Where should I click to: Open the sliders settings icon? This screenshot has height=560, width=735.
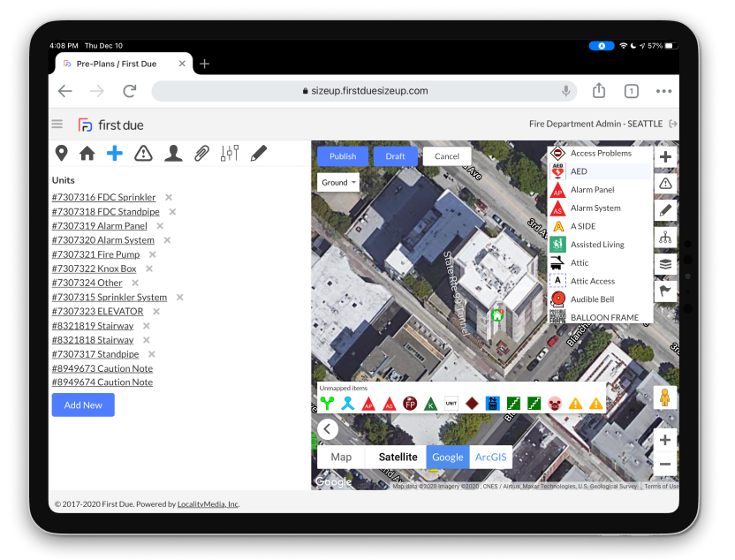pyautogui.click(x=230, y=154)
